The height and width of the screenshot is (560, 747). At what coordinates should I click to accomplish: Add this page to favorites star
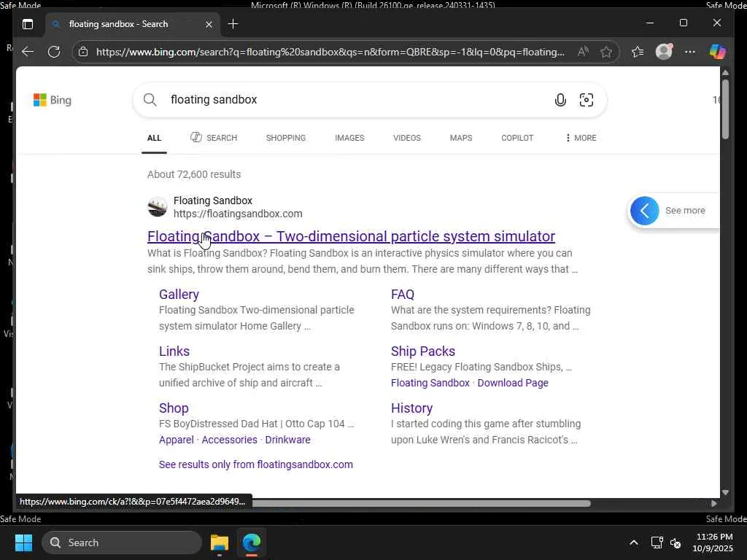coord(606,52)
